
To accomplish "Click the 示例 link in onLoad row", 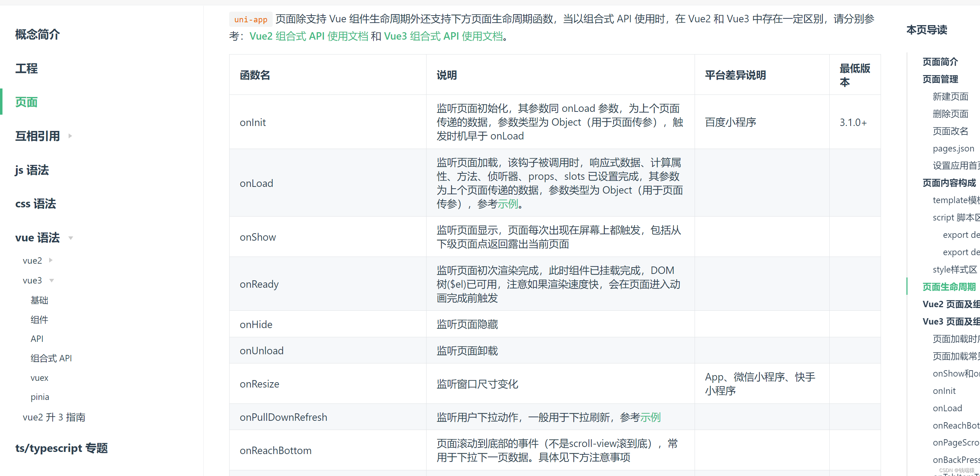I will coord(508,204).
